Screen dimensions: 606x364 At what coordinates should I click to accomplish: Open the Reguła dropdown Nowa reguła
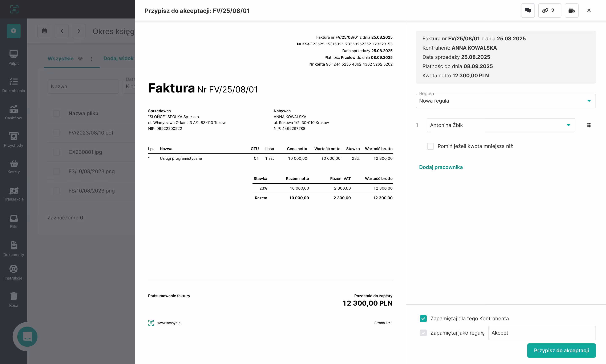coord(506,101)
